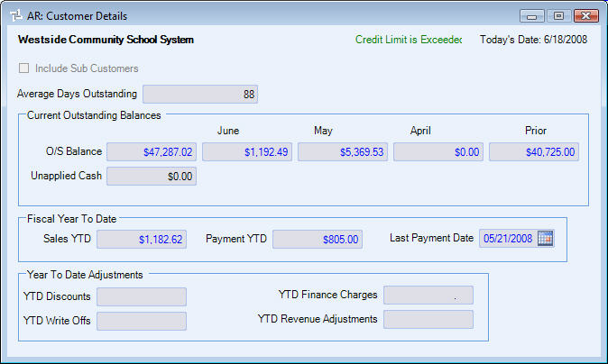The width and height of the screenshot is (608, 364).
Task: Click the Last Payment Date text field
Action: click(507, 239)
